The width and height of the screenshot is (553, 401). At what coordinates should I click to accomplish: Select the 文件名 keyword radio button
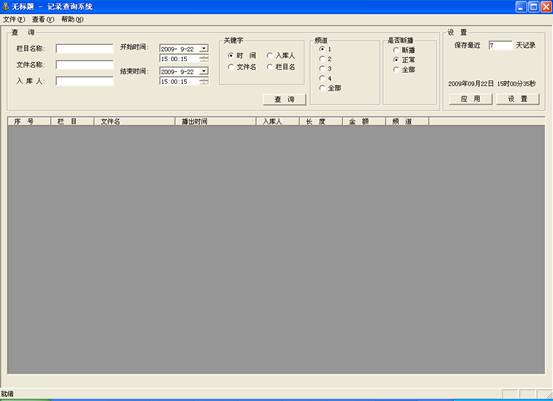click(x=231, y=67)
